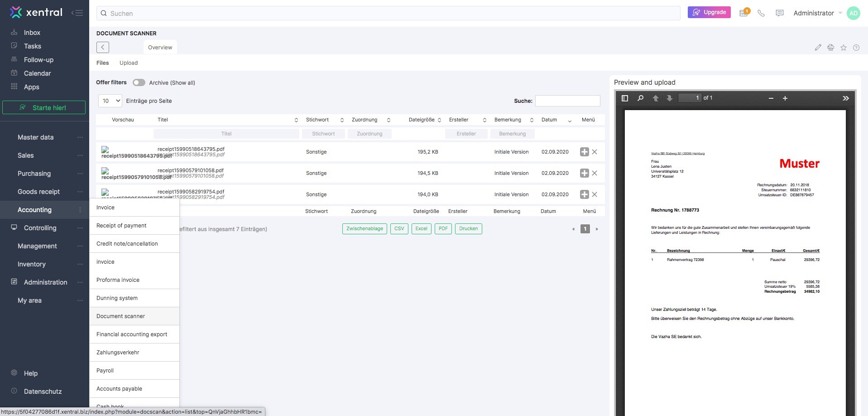This screenshot has width=868, height=416.
Task: Click the Titel column filter field
Action: coord(226,134)
